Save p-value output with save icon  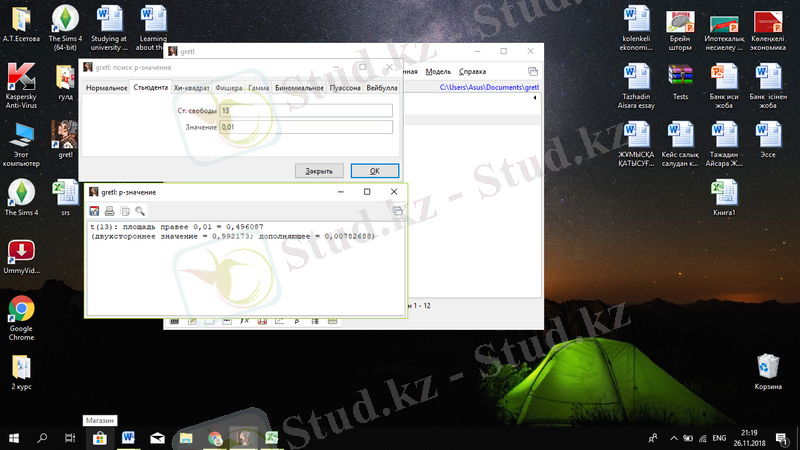coord(94,211)
